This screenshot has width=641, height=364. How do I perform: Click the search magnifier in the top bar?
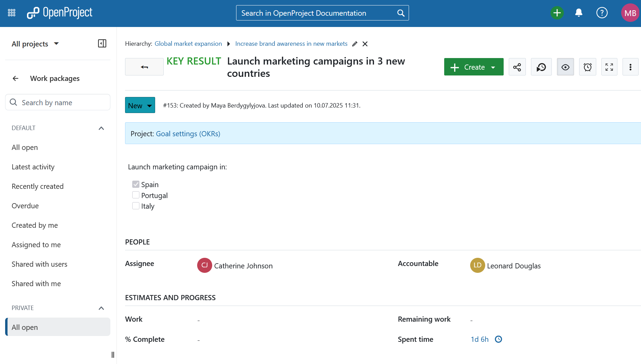[x=401, y=13]
